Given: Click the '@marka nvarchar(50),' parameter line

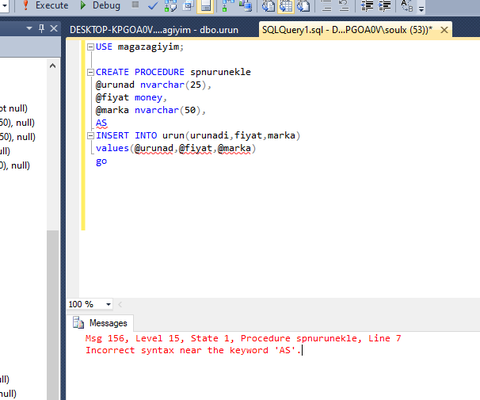Looking at the screenshot, I should point(151,110).
